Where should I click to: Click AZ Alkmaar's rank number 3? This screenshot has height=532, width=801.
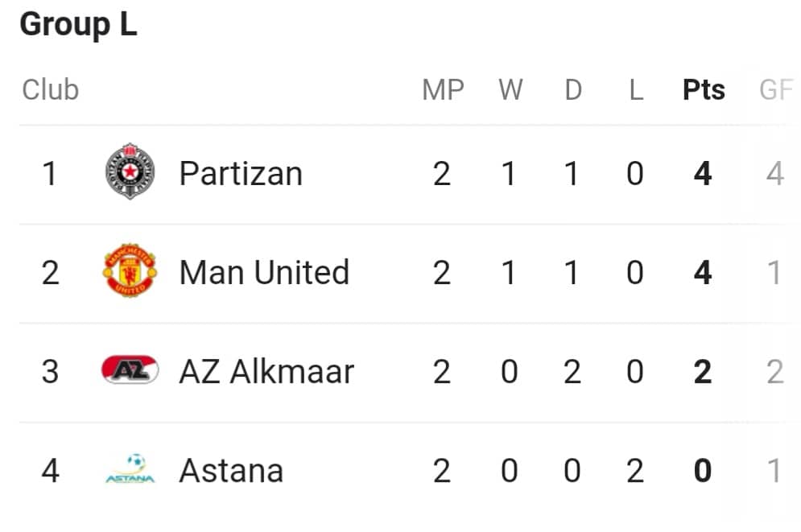(50, 371)
